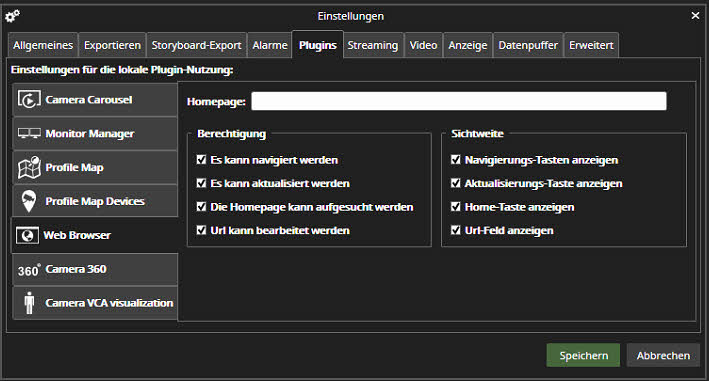This screenshot has width=709, height=381.
Task: Toggle 'Url-Feld anzeigen' checkbox
Action: click(455, 230)
